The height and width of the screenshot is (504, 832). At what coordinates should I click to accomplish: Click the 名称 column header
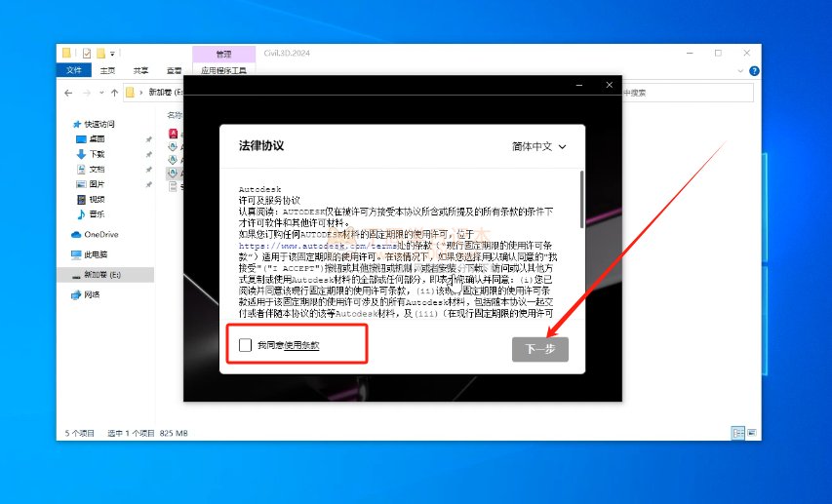[x=175, y=115]
